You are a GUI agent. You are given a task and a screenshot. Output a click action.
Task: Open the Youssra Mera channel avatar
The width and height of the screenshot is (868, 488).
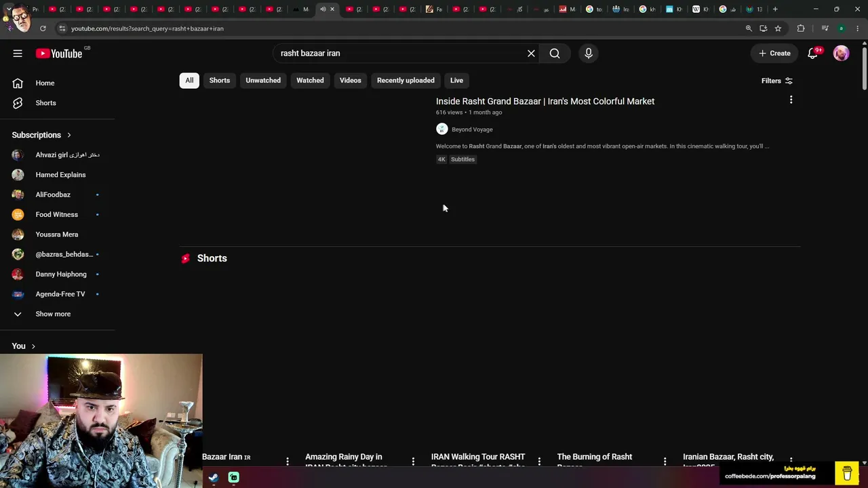(18, 235)
